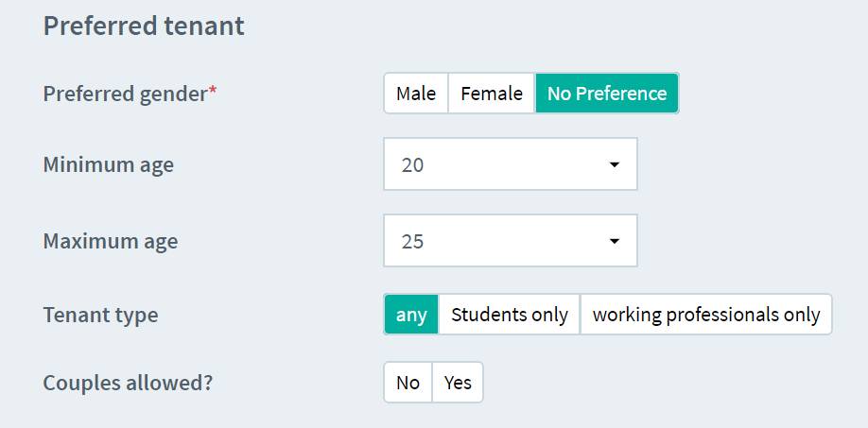Screen dimensions: 868x428
Task: Click the Maximum age label
Action: 111,241
